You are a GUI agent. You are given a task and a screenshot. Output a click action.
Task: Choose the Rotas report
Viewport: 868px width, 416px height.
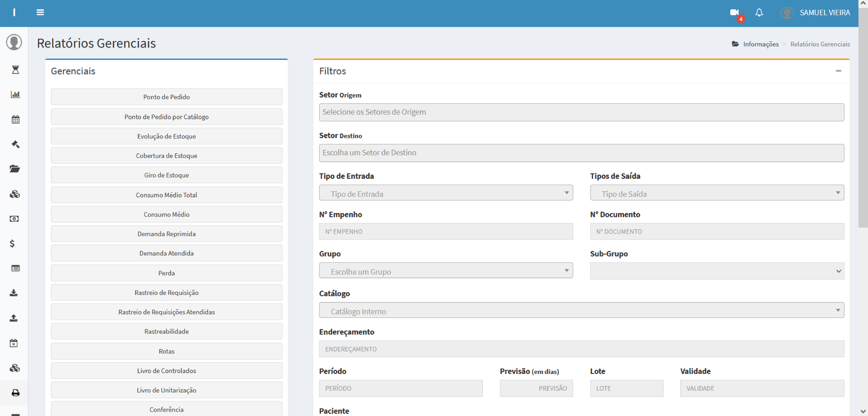[x=166, y=351]
